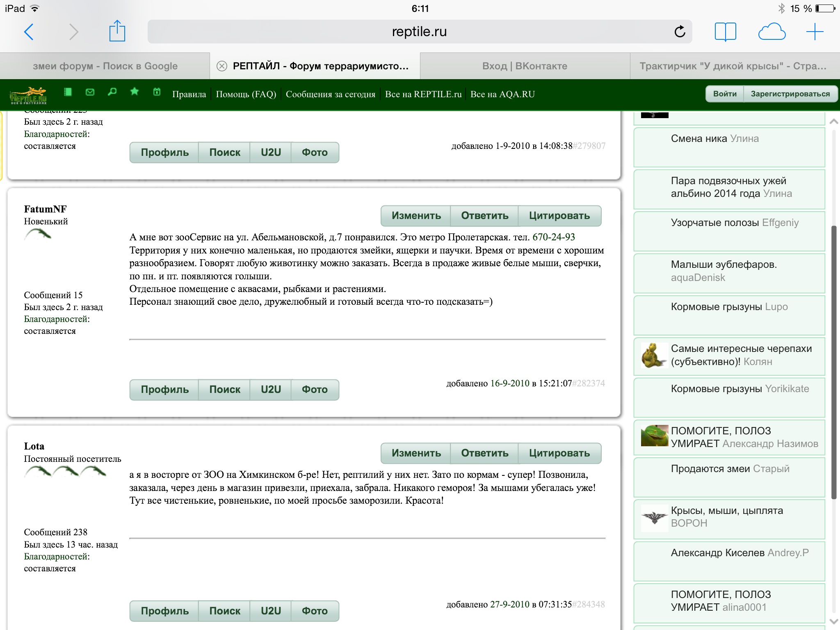Switch to змеи форум Google search tab
Screen dimensions: 840x630
click(105, 66)
